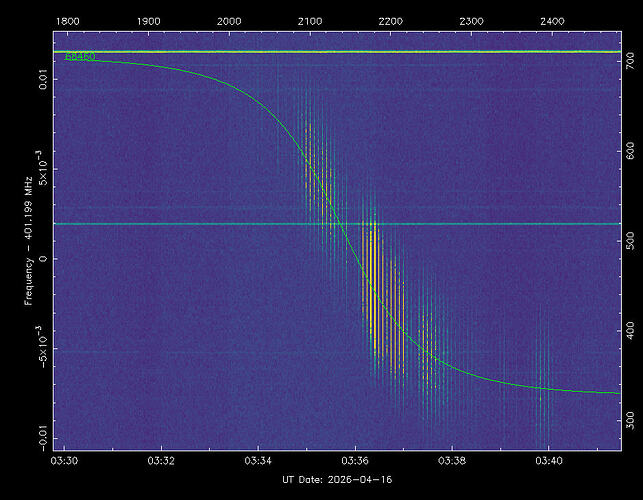Viewport: 643px width, 500px height.
Task: Click the 2000 tick label on top axis
Action: (x=228, y=20)
